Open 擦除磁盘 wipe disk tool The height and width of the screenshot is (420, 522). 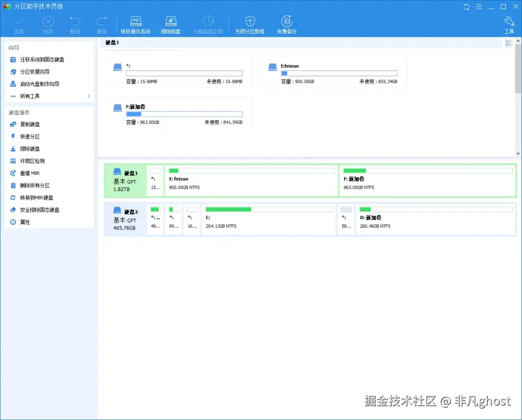click(x=171, y=25)
